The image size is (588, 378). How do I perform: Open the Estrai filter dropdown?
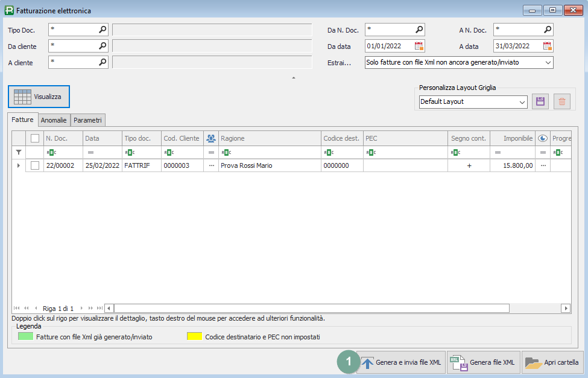click(x=548, y=62)
